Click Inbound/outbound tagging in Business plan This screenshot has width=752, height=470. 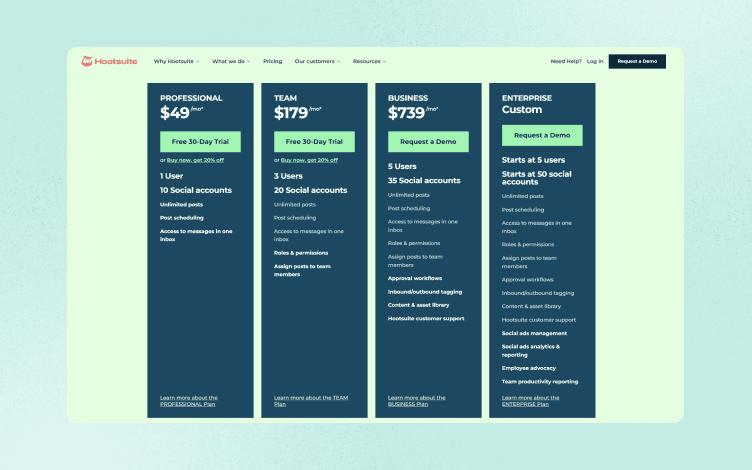click(425, 292)
